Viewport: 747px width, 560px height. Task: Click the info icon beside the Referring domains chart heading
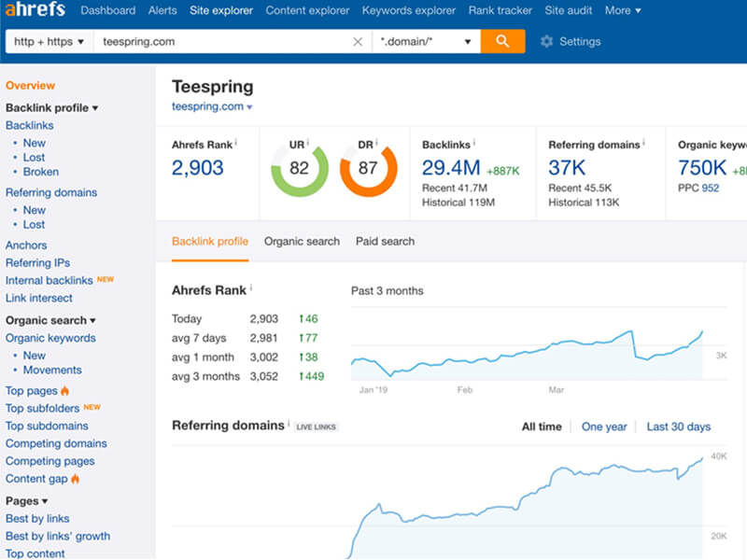point(289,423)
